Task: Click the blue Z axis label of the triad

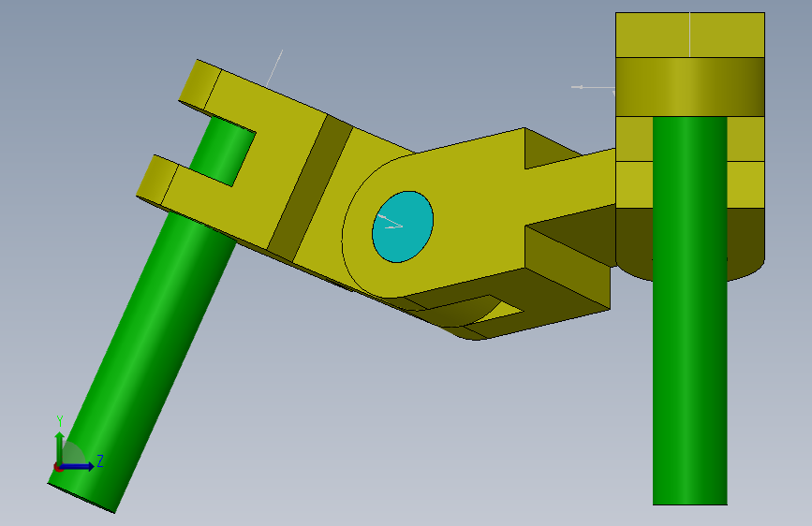Action: [100, 460]
